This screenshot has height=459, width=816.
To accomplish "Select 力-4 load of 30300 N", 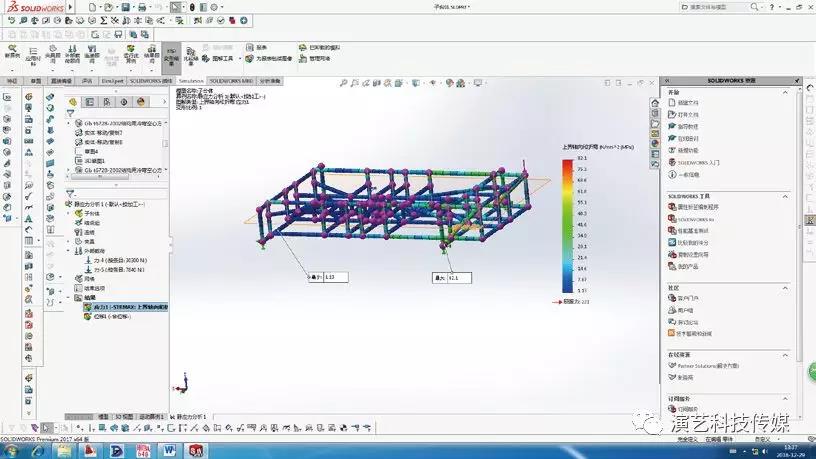I will [116, 260].
